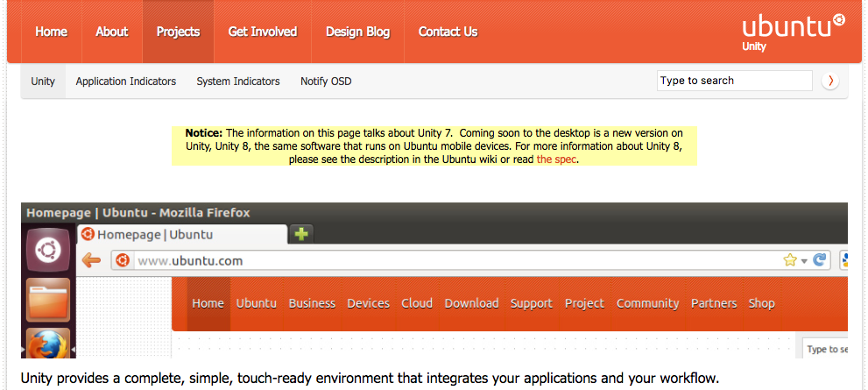The width and height of the screenshot is (868, 390).
Task: Go to the About page
Action: pos(112,32)
